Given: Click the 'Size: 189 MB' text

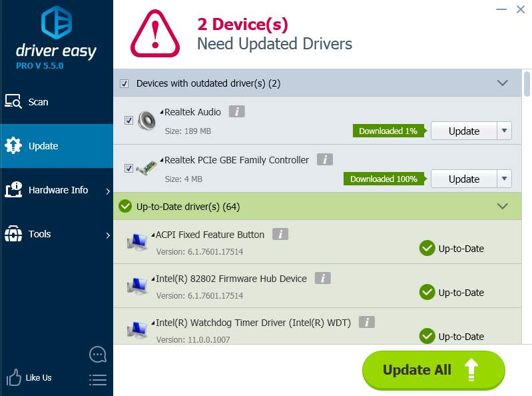Looking at the screenshot, I should click(x=188, y=131).
